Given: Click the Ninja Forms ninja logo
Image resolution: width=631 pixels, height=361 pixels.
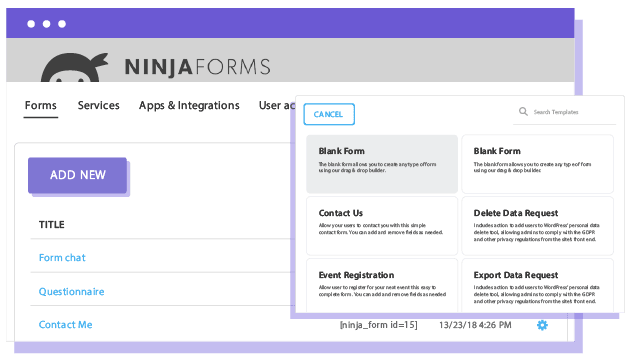Looking at the screenshot, I should point(74,67).
